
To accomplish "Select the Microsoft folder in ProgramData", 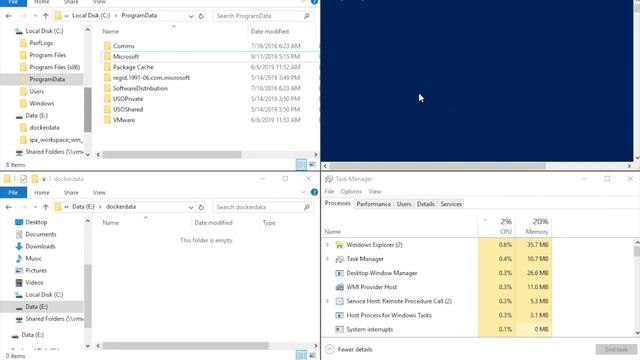I will pos(126,57).
